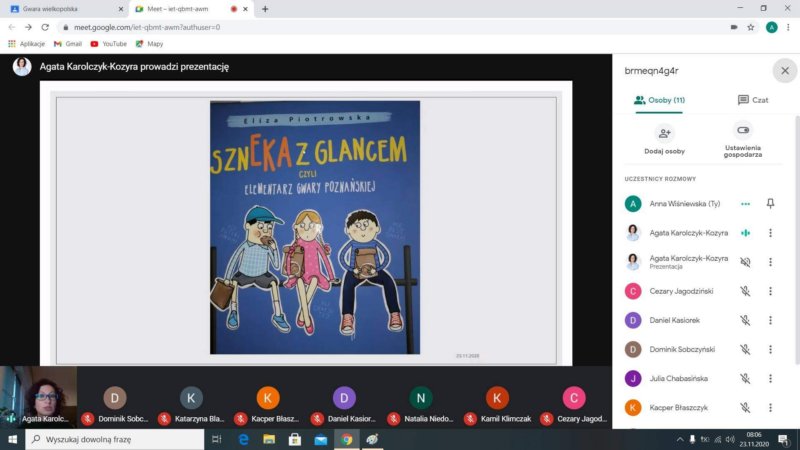
Task: Click Agata Karolczyk-Kozyra's webcam video tile
Action: (x=38, y=397)
